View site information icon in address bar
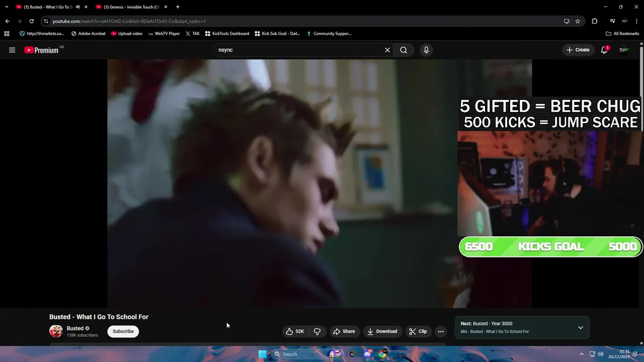Viewport: 644px width, 362px height. [46, 21]
